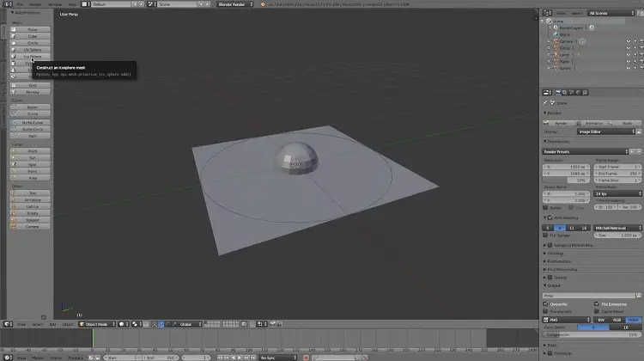The width and height of the screenshot is (644, 361).
Task: Click the Area lamp icon
Action: (14, 178)
